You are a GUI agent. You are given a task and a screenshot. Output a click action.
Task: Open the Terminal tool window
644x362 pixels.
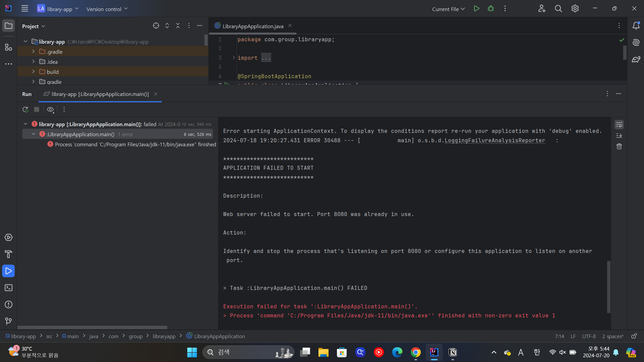(8, 288)
